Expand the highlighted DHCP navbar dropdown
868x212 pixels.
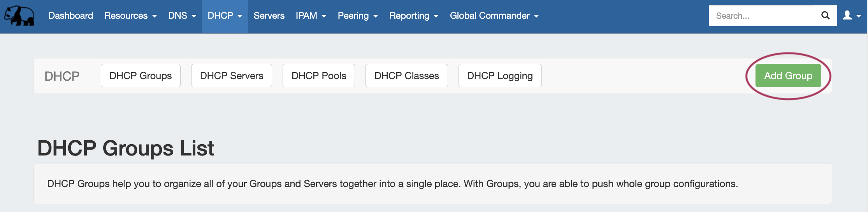coord(225,16)
